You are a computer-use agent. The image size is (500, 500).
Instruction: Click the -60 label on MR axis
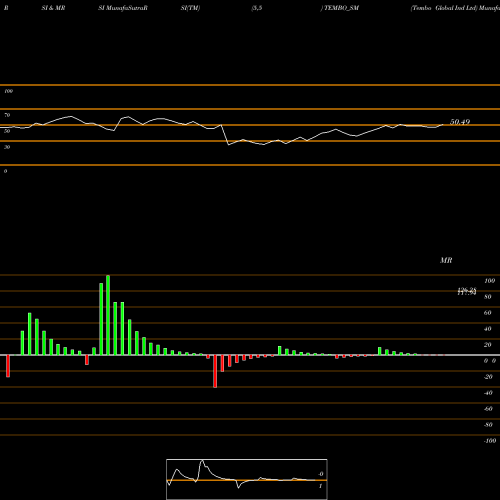pos(488,409)
